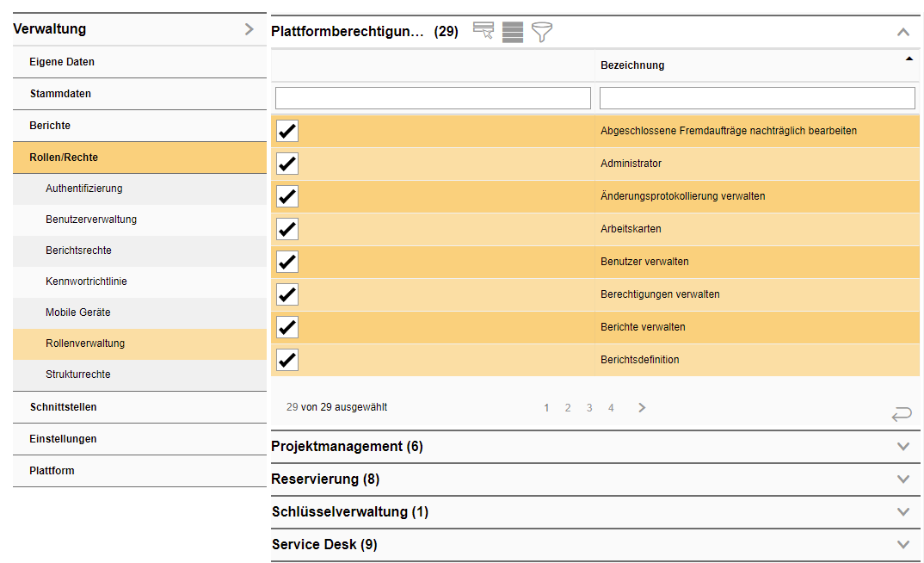Screen dimensions: 924x563
Task: Click the filter funnel icon
Action: pyautogui.click(x=541, y=31)
